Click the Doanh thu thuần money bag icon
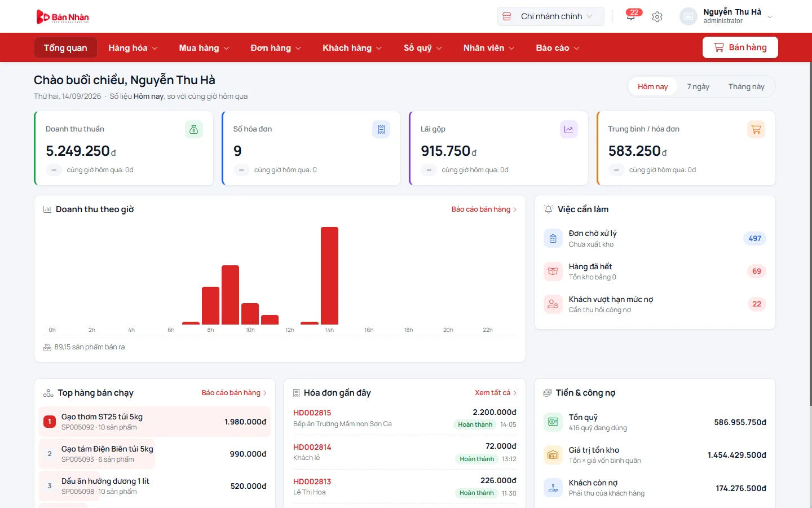 193,129
